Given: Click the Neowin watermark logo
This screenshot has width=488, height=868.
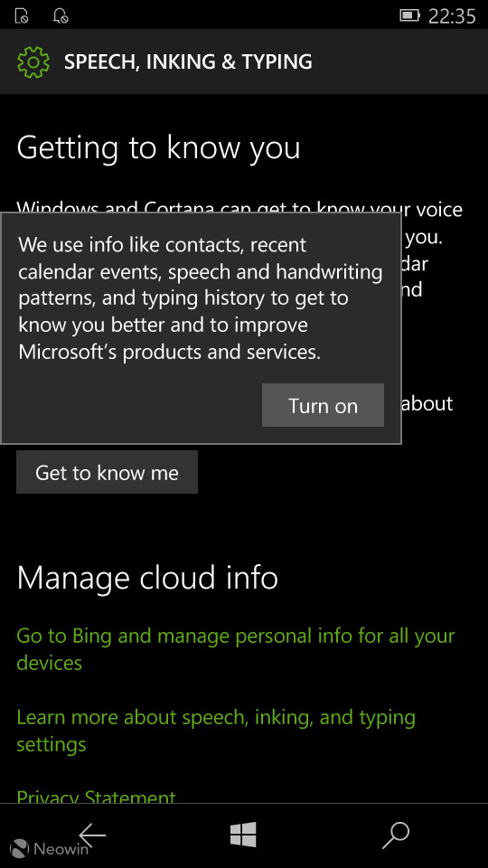Looking at the screenshot, I should coord(50,849).
